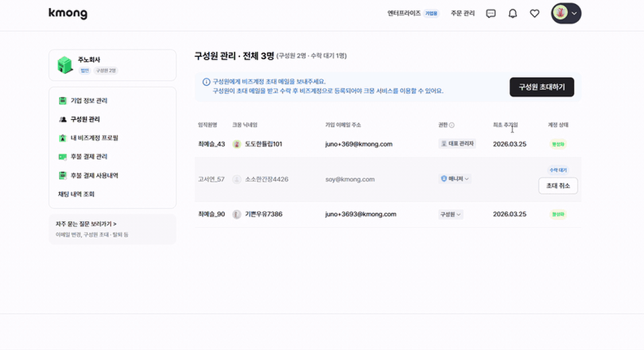Click nickname 기쁜우유7386
The height and width of the screenshot is (350, 644).
[264, 214]
